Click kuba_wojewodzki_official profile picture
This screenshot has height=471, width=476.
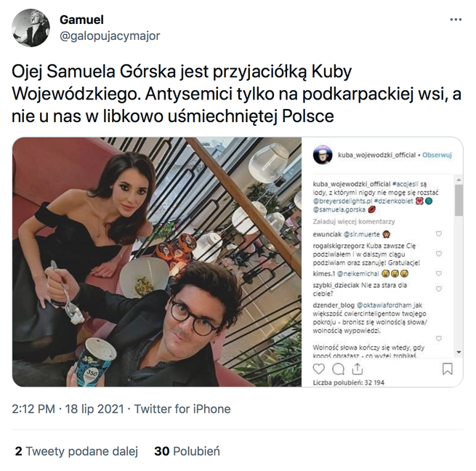(323, 155)
